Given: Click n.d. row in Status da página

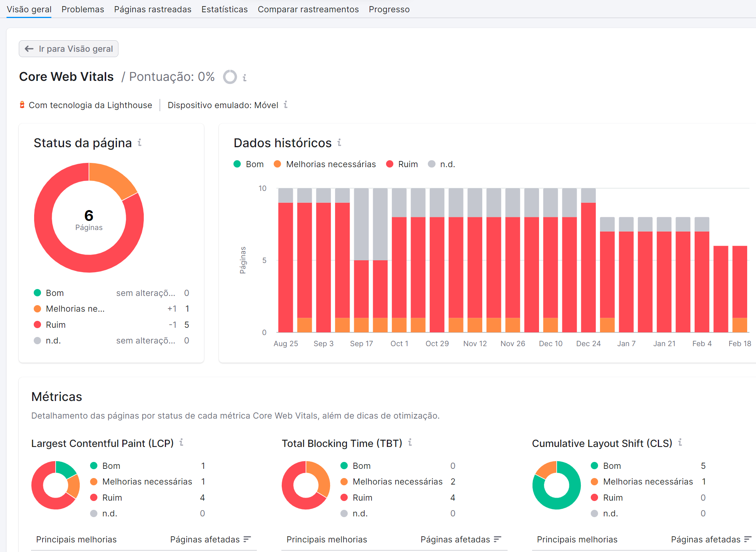Looking at the screenshot, I should tap(111, 340).
